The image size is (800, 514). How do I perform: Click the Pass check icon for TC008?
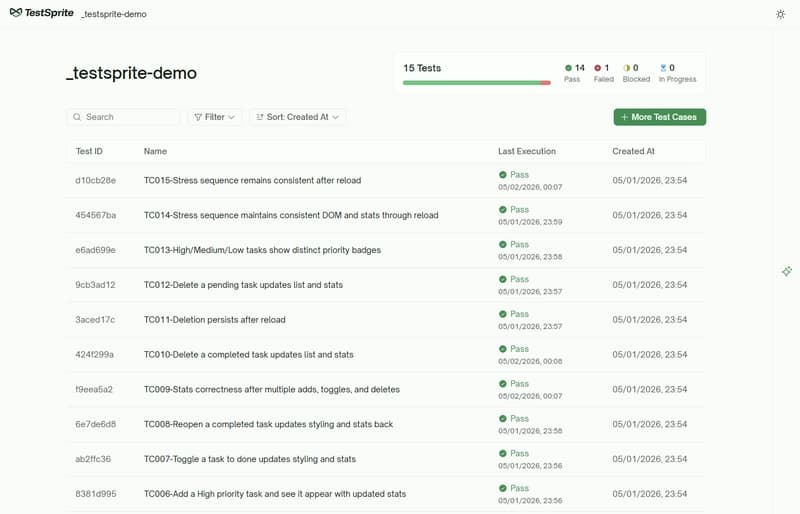point(503,419)
